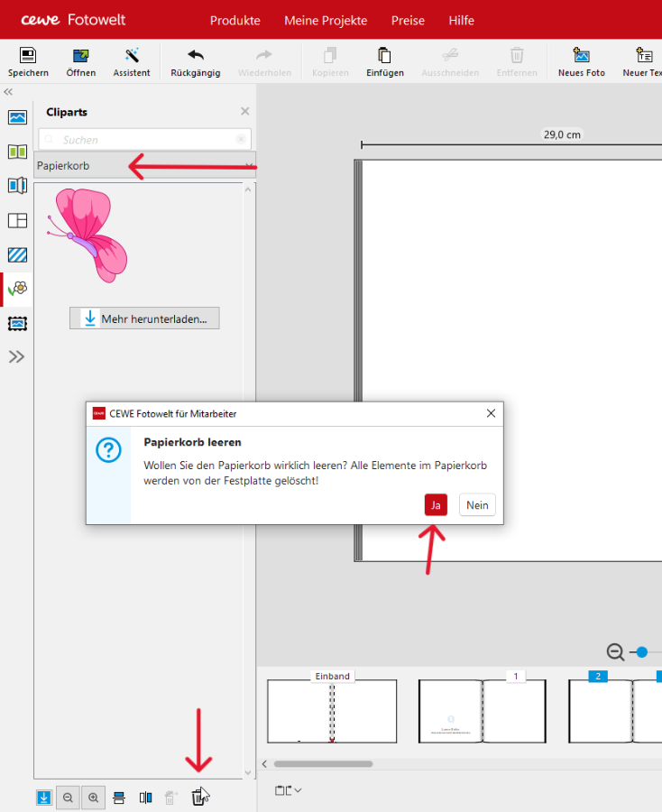Click the blue download icon below cliparts
This screenshot has height=812, width=662.
pos(44,798)
